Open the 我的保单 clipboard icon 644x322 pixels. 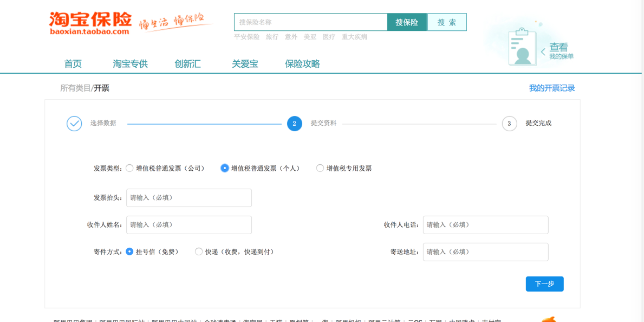coord(522,47)
